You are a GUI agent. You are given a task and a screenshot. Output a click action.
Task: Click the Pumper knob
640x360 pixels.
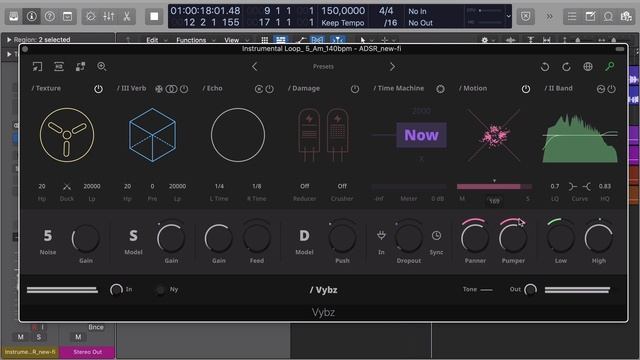(513, 238)
